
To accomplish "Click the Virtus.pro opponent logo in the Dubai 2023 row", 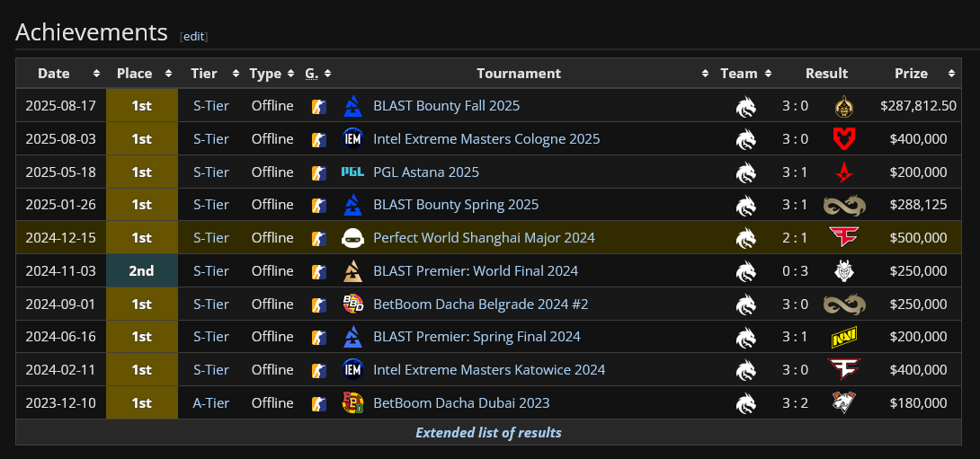I will (x=843, y=403).
